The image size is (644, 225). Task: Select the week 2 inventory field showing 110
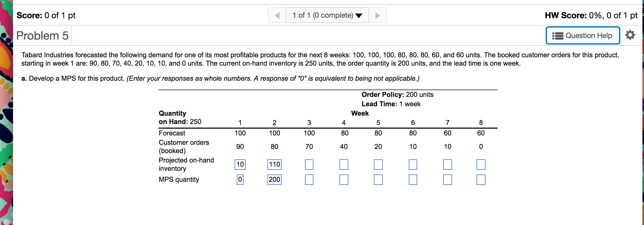tap(274, 164)
